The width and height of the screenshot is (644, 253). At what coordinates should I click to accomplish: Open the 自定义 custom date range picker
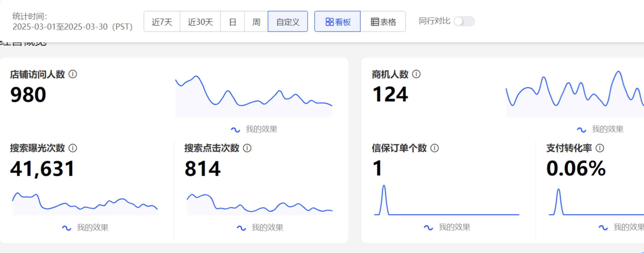(288, 22)
